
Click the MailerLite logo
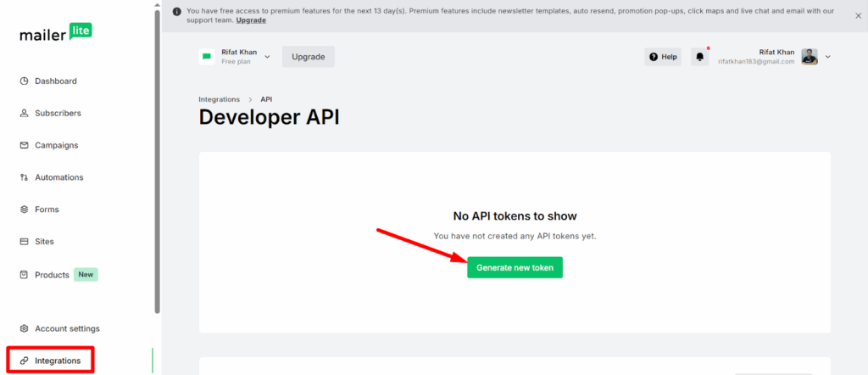coord(56,33)
